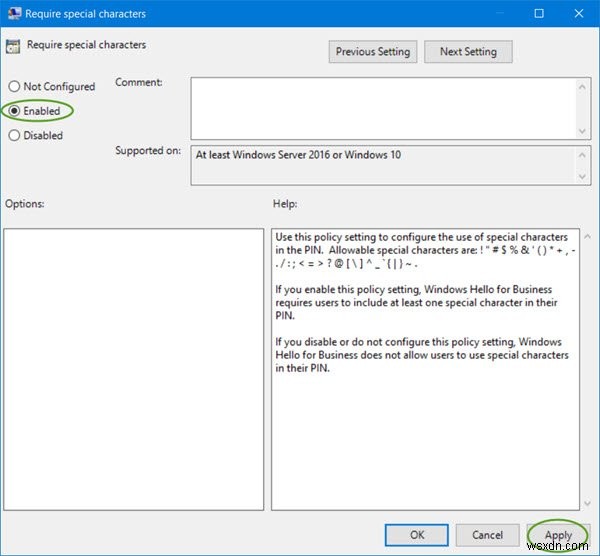Viewport: 600px width, 556px height.
Task: Click the Help pane scroll up arrow
Action: [x=587, y=237]
